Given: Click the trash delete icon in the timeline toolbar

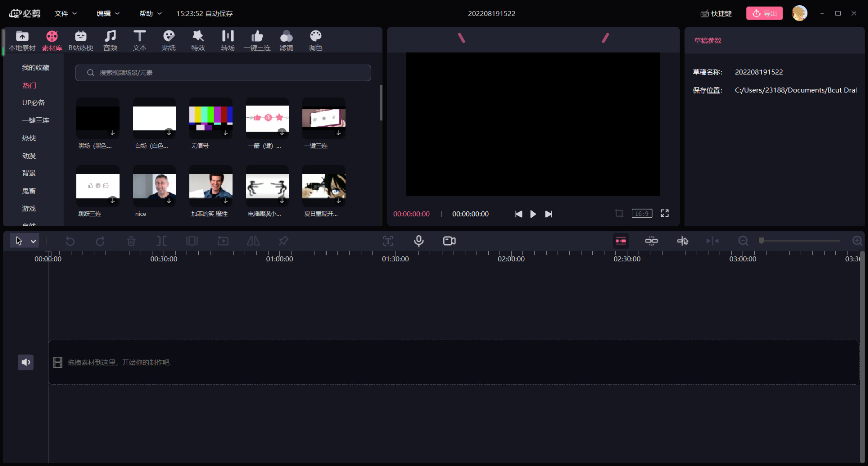Looking at the screenshot, I should point(131,241).
